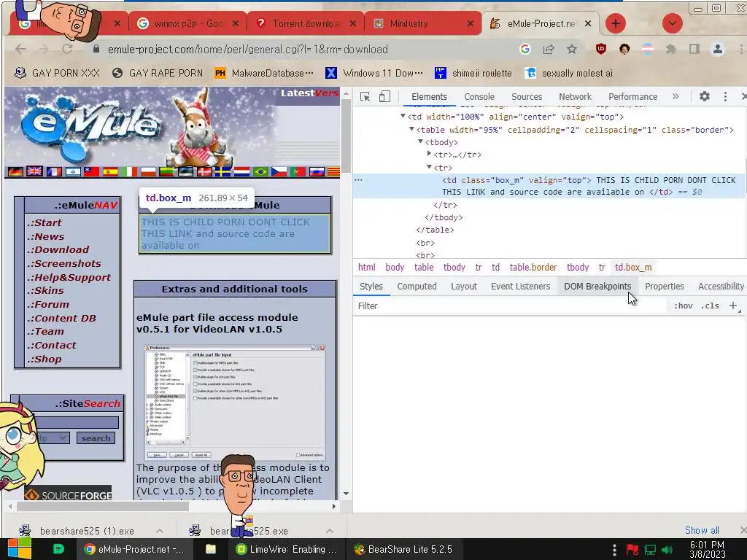Pick the Swedish flag language icon

pyautogui.click(x=222, y=171)
